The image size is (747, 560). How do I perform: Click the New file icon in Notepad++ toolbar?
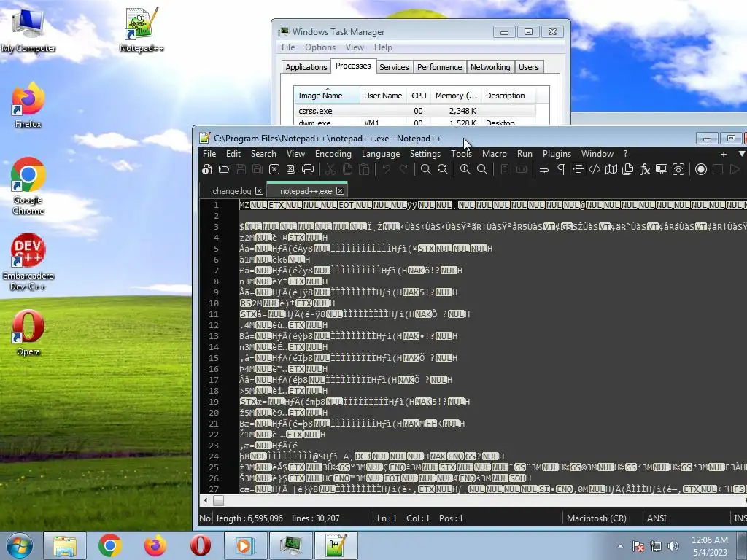point(206,169)
